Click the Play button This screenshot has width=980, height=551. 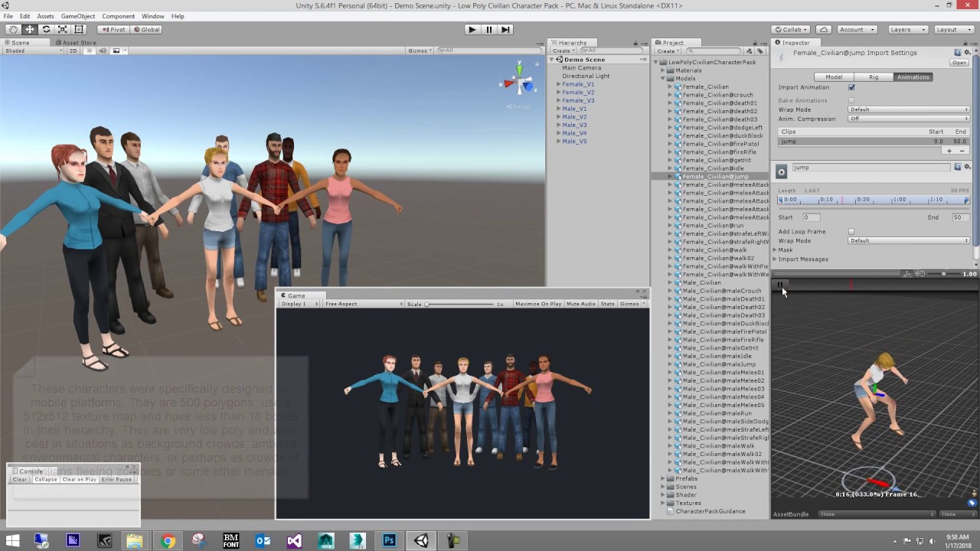click(x=472, y=29)
